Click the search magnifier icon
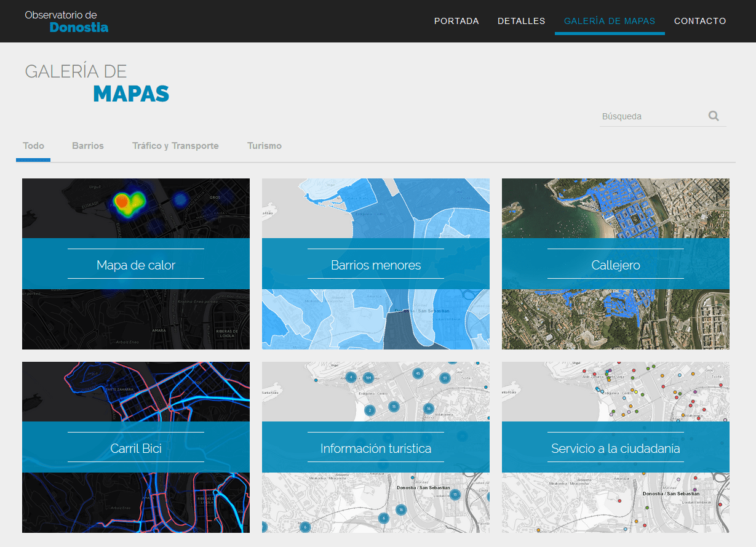 pyautogui.click(x=714, y=116)
